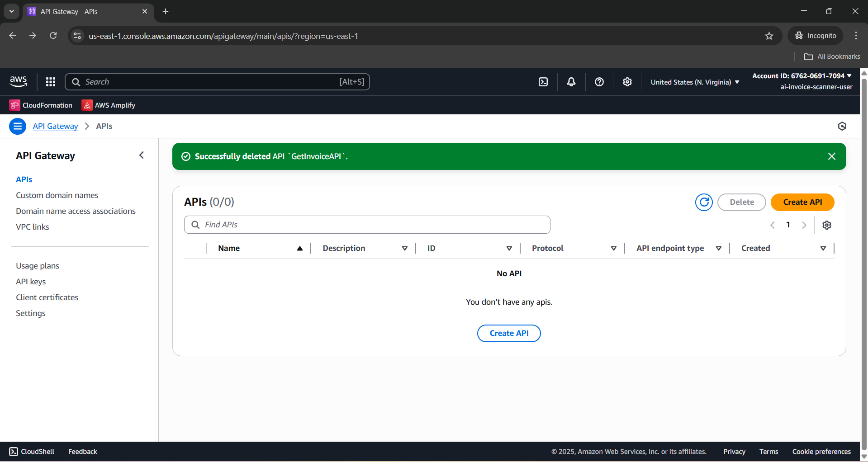
Task: Click inside the Find APIs search field
Action: (366, 224)
